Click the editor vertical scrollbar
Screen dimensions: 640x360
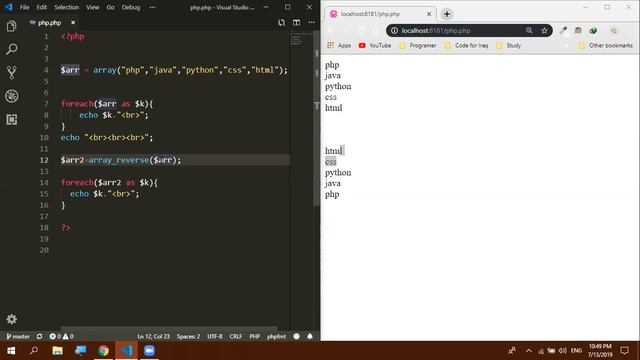pyautogui.click(x=317, y=118)
